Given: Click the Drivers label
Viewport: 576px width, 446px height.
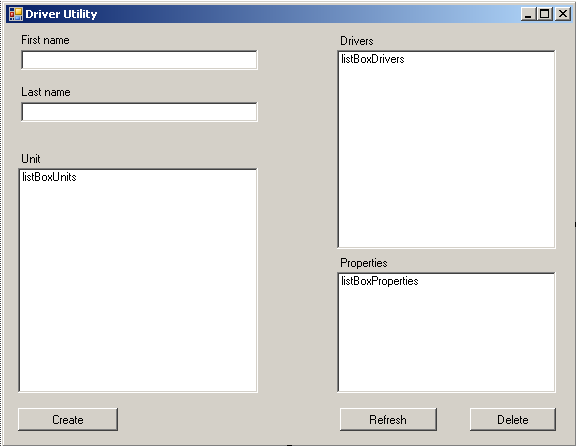Looking at the screenshot, I should point(357,41).
